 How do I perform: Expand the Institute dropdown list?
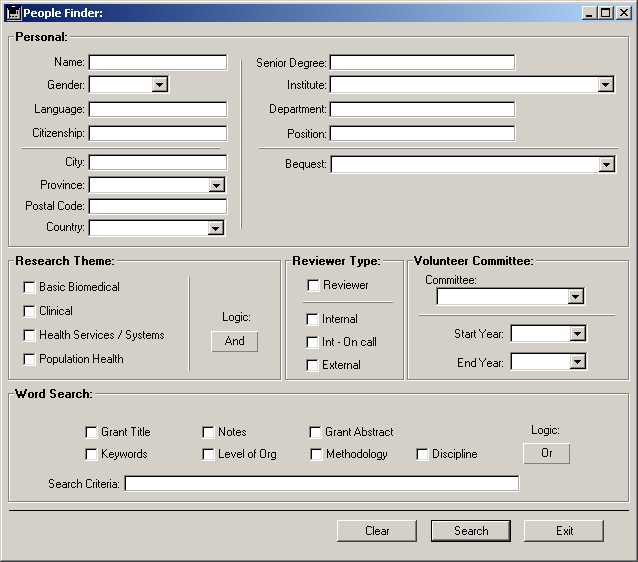coord(605,85)
